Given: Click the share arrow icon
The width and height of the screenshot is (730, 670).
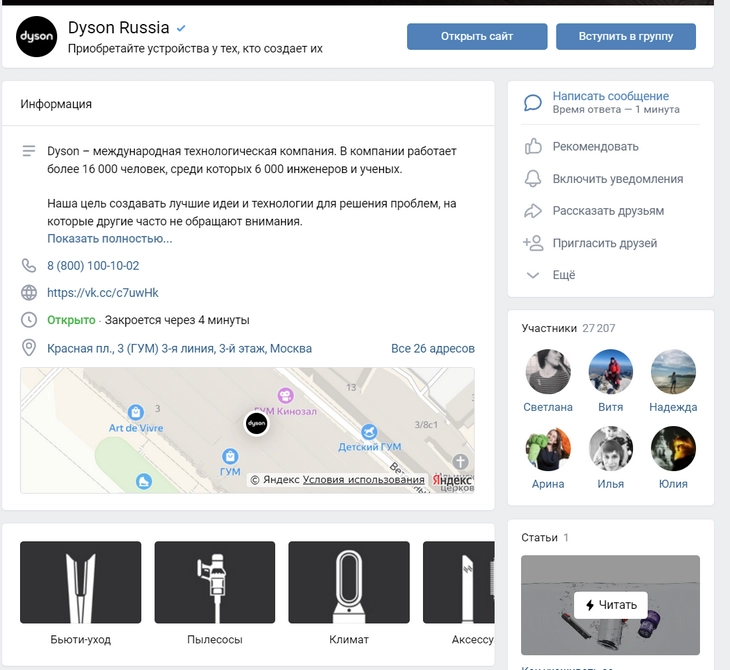Looking at the screenshot, I should click(533, 211).
